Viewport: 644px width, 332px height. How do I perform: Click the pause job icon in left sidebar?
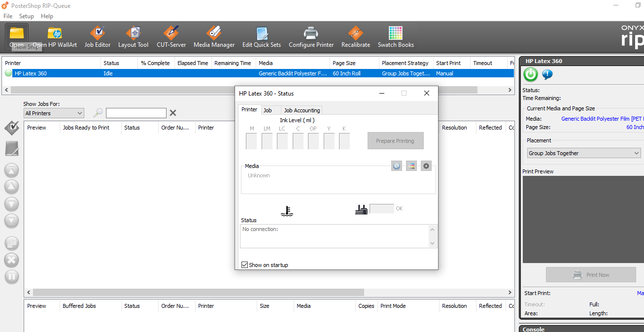point(11,276)
